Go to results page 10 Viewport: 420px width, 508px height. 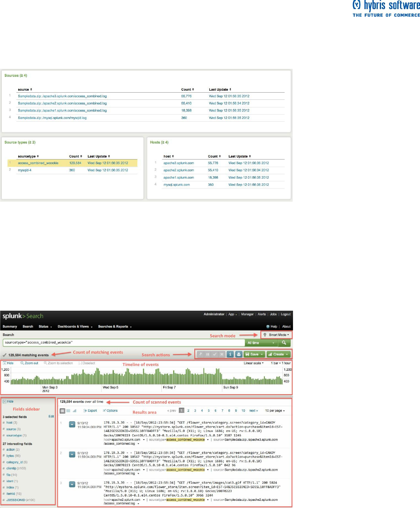pos(243,411)
